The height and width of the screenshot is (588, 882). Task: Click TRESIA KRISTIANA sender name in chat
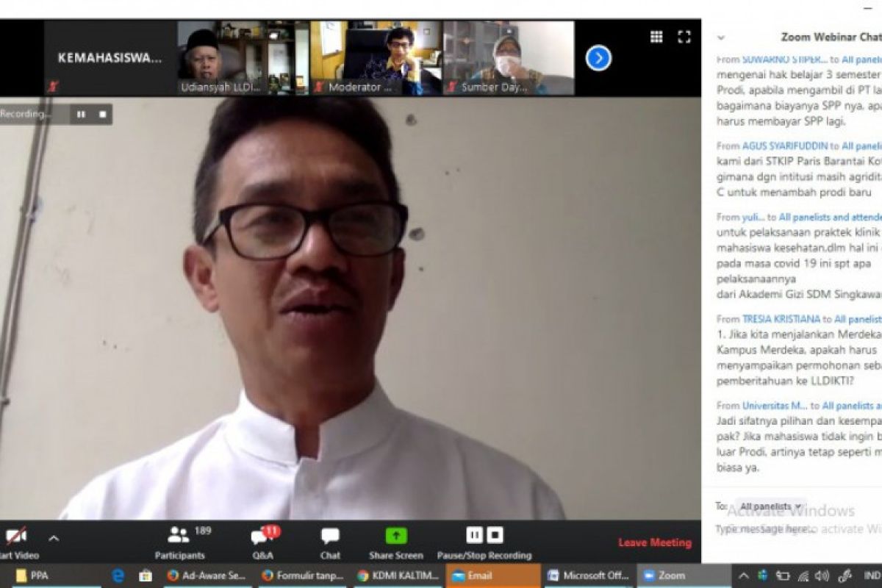pos(781,319)
